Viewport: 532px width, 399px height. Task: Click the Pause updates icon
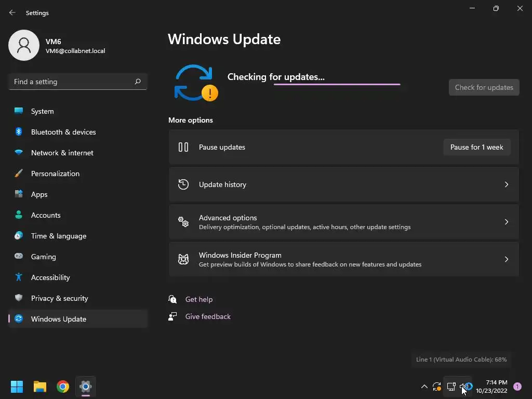183,147
